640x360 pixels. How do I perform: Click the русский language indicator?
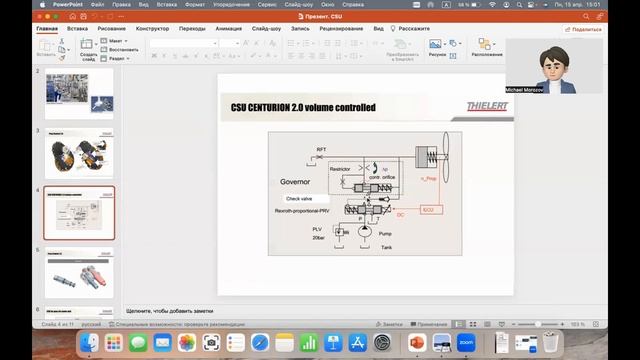click(91, 324)
